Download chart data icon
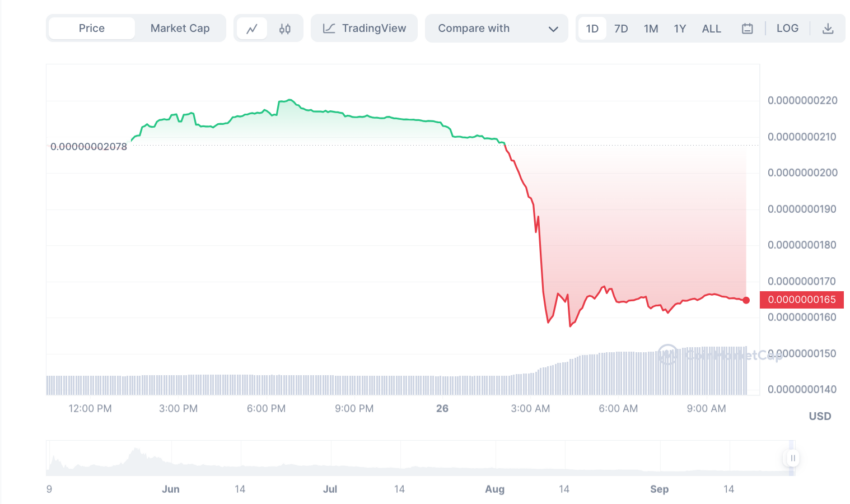850x504 pixels. 828,29
